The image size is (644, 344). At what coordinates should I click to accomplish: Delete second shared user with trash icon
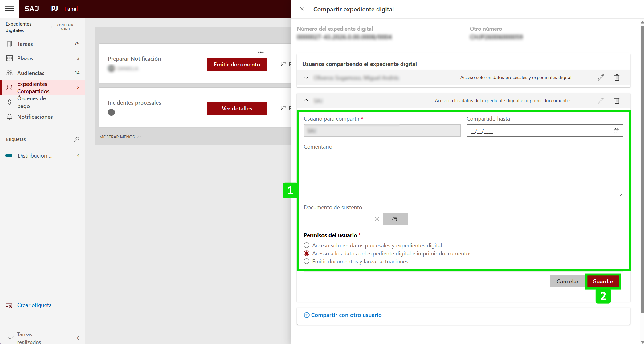tap(617, 101)
